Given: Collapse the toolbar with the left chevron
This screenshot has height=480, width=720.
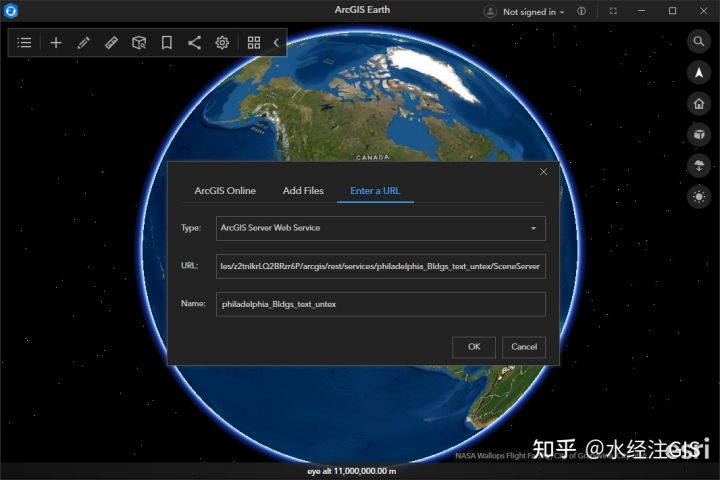Looking at the screenshot, I should pos(276,43).
